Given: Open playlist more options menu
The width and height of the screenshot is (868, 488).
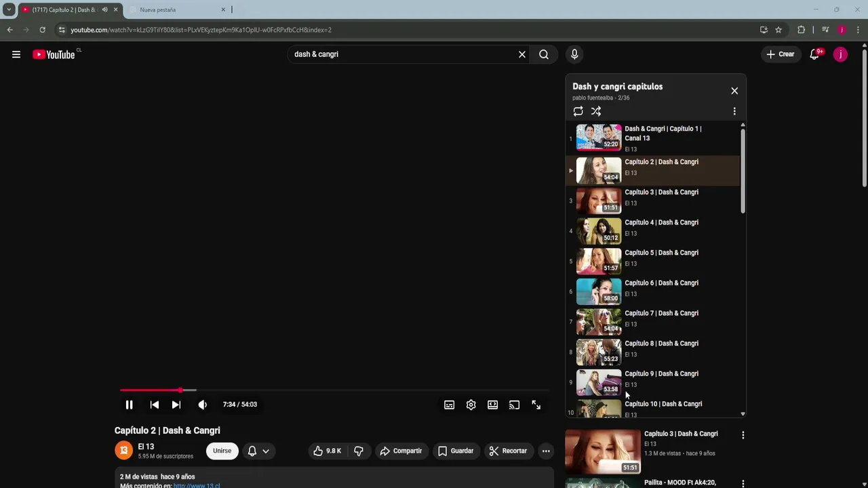Looking at the screenshot, I should pos(734,111).
